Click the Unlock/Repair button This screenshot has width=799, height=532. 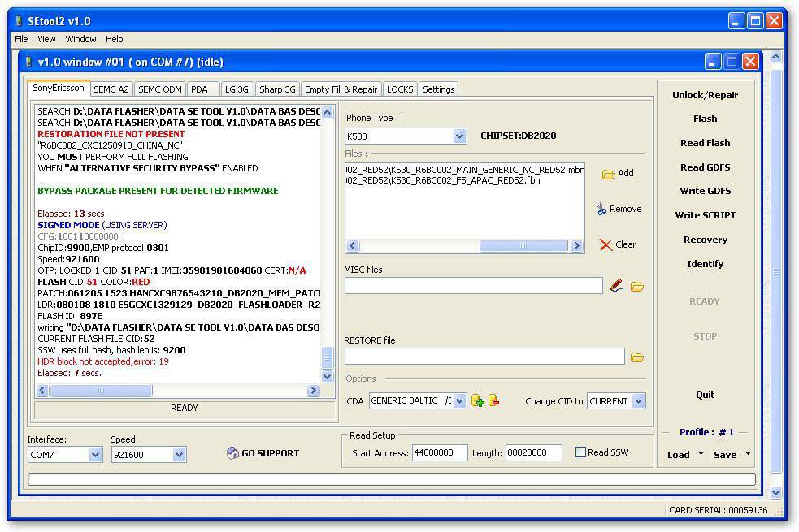705,95
